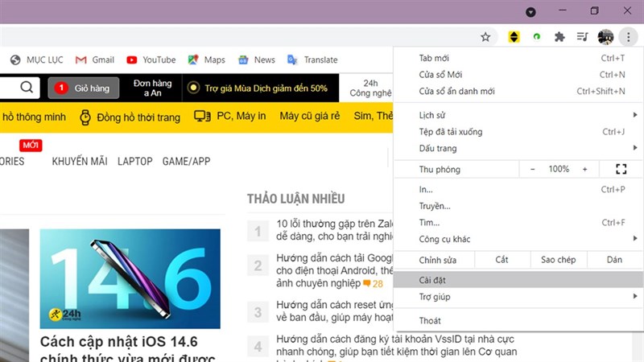Open Tệp đã tải xuống
This screenshot has width=644, height=362.
pyautogui.click(x=518, y=132)
